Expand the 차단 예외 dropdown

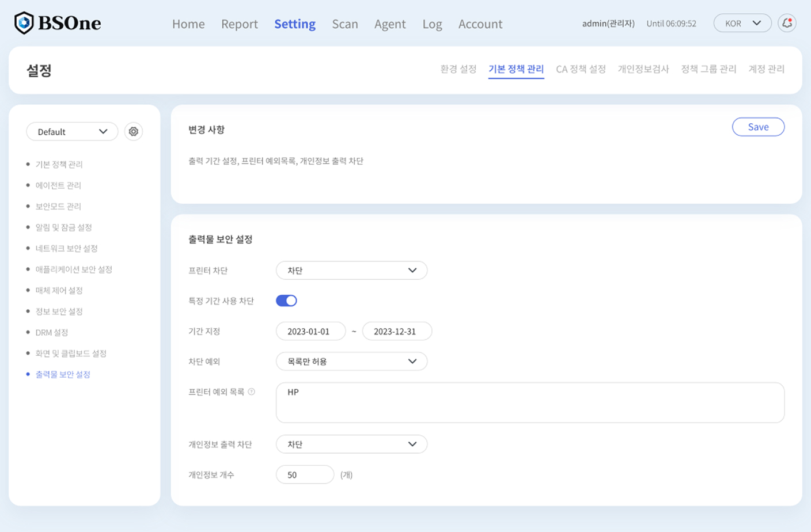351,362
